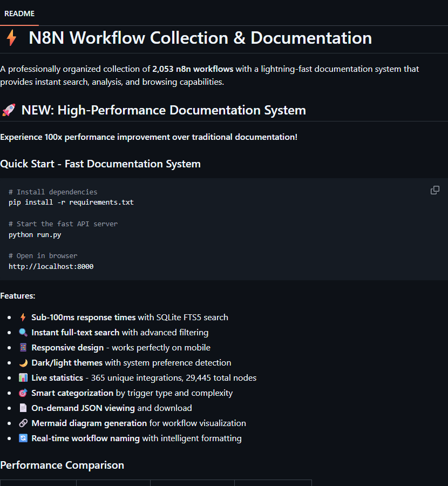Click the lightning icon beside Sub-100ms response times
This screenshot has height=486, width=448.
point(23,317)
